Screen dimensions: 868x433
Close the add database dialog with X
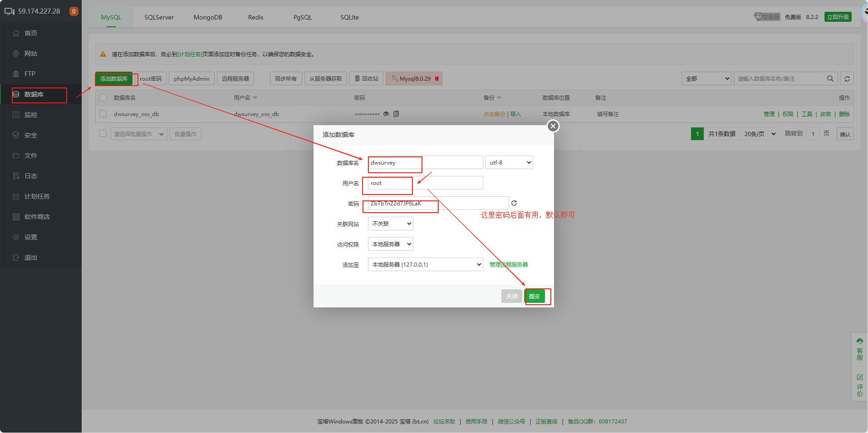(x=553, y=126)
